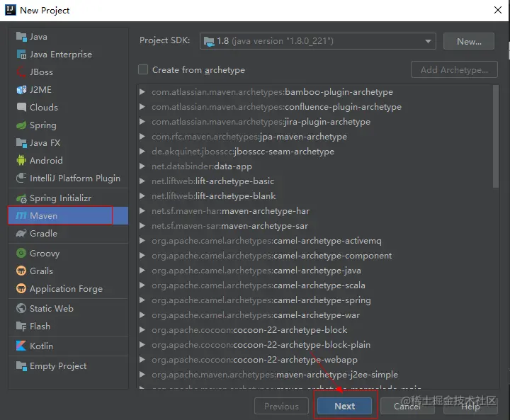
Task: Select maven-archetype-sar row
Action: pos(314,226)
